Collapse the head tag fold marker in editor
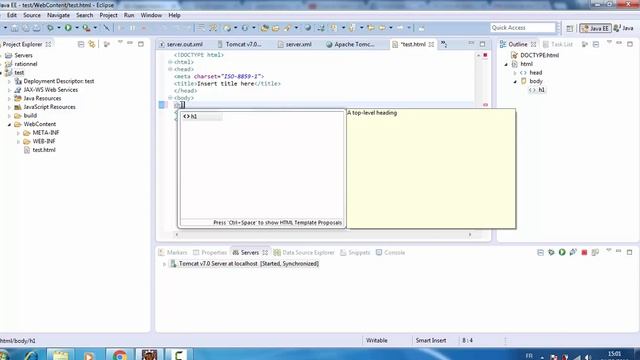Image resolution: width=640 pixels, height=360 pixels. tap(170, 69)
